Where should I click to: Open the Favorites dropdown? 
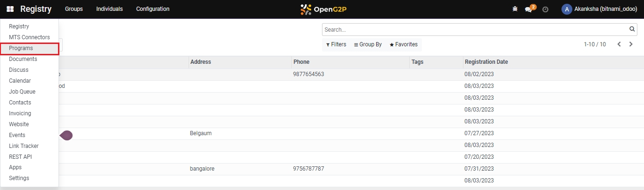point(404,44)
